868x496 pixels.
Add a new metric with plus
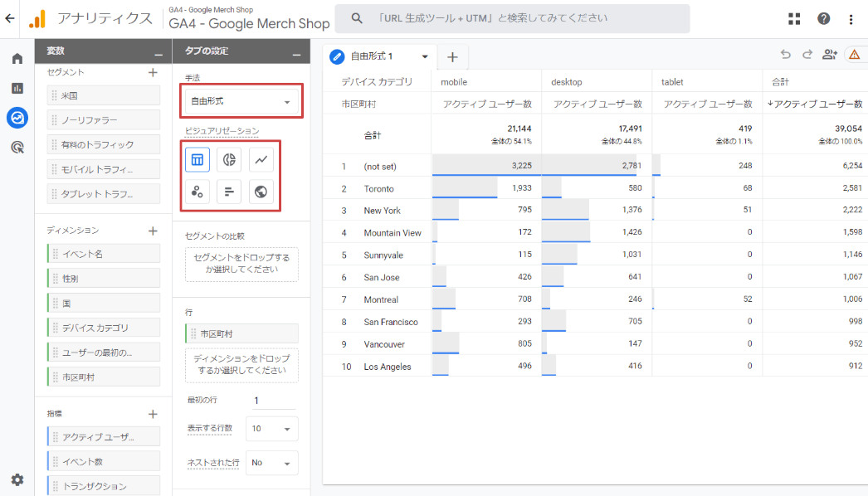click(153, 414)
